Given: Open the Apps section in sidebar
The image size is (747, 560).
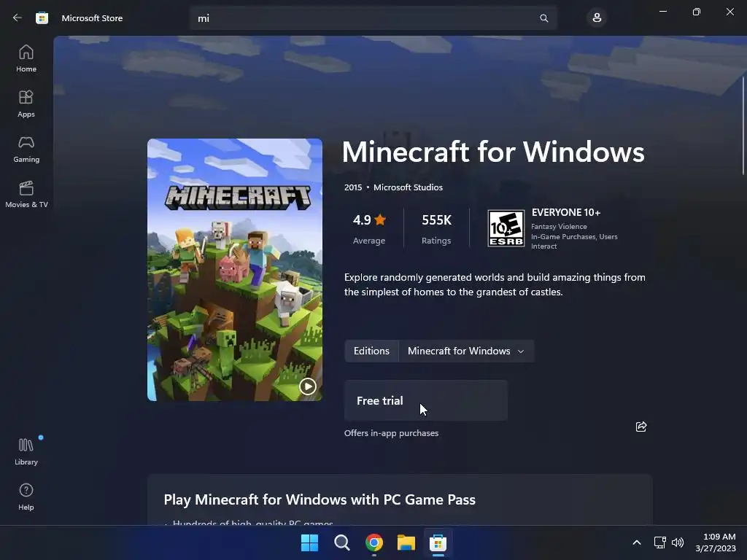Looking at the screenshot, I should [26, 104].
